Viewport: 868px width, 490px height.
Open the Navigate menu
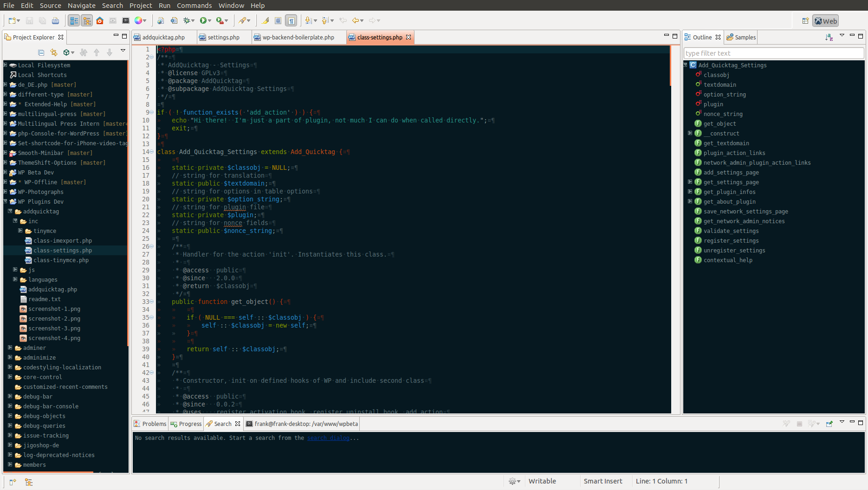click(82, 6)
